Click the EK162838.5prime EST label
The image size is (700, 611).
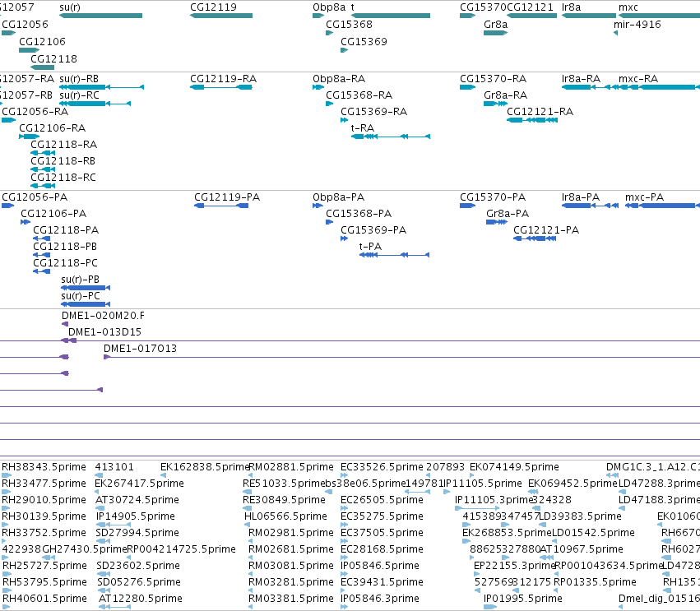point(205,467)
